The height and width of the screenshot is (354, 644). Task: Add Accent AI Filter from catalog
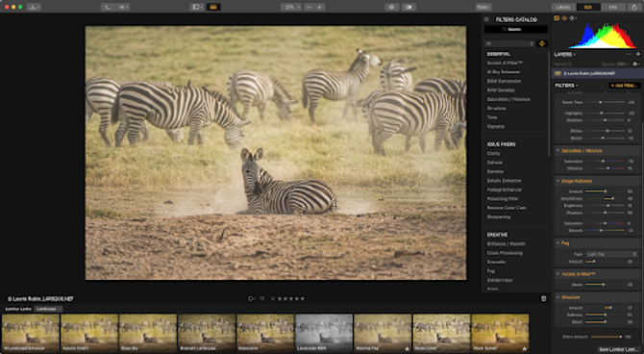(x=505, y=63)
